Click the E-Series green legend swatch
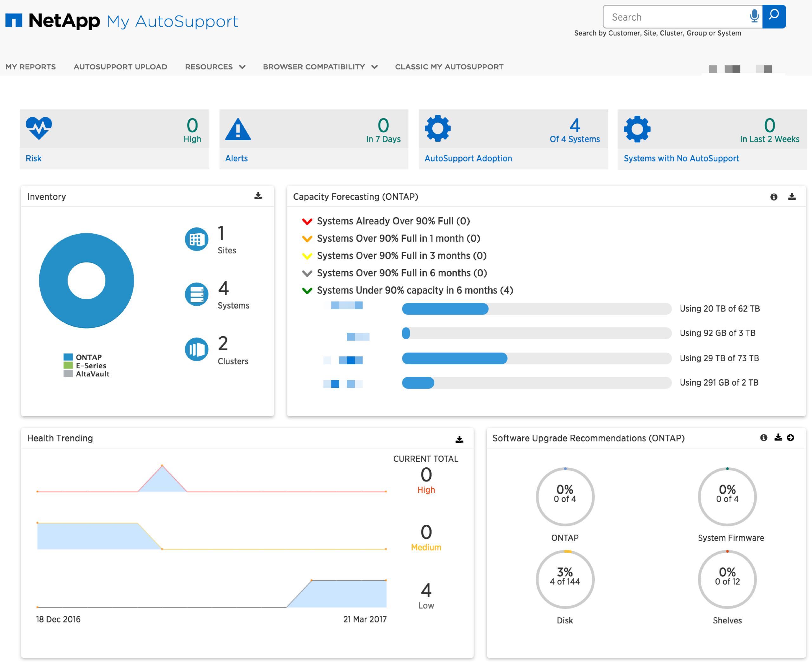Viewport: 812px width, 664px height. [x=68, y=365]
